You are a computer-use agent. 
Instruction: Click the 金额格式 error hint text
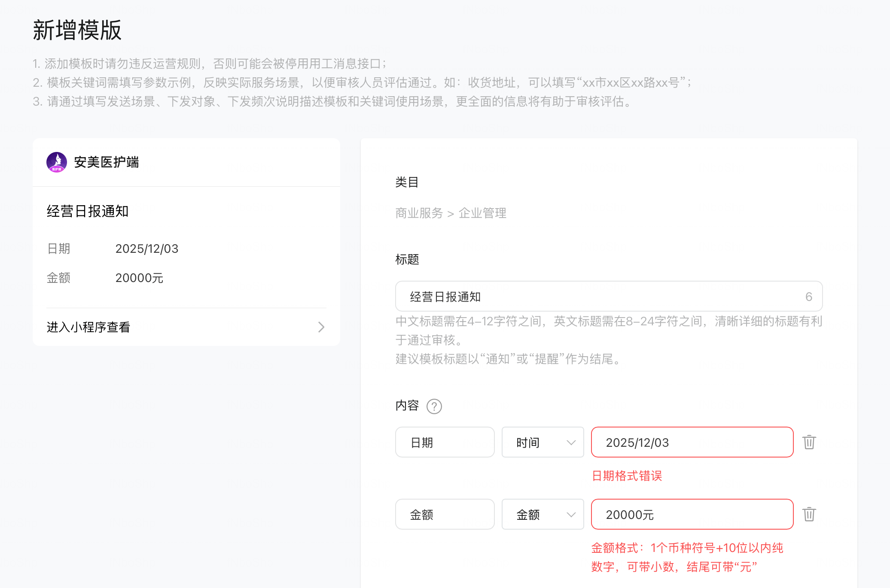click(687, 557)
